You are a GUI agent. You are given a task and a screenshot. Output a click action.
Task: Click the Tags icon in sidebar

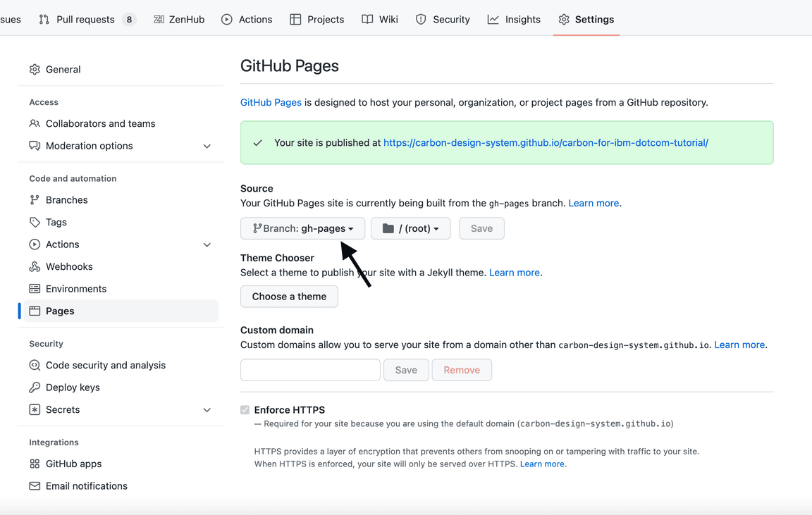point(35,222)
